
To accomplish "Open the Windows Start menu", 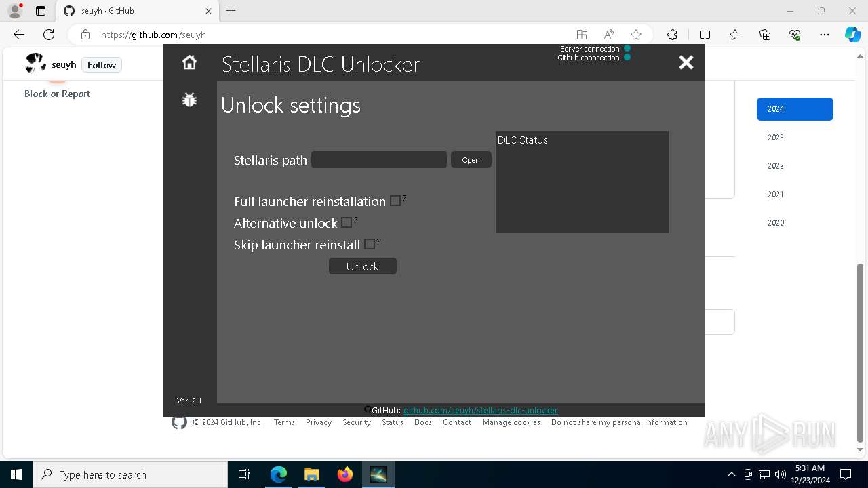I will [16, 474].
